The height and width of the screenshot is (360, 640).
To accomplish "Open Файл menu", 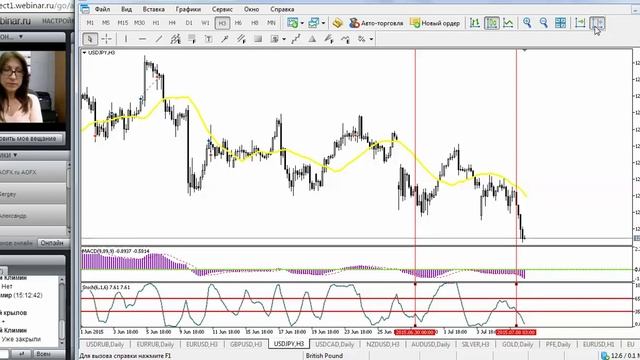I will pyautogui.click(x=102, y=9).
